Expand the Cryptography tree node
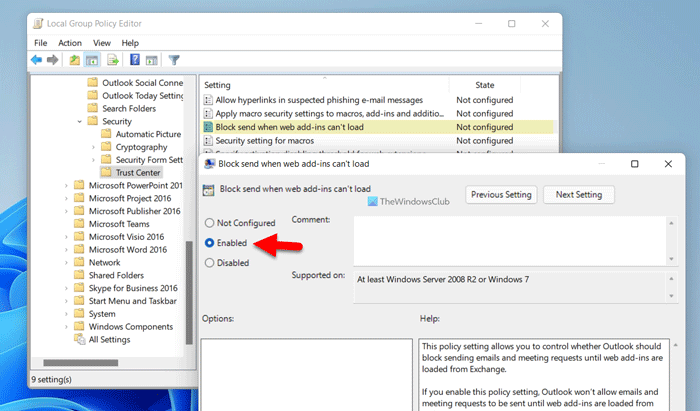Image resolution: width=700 pixels, height=411 pixels. pyautogui.click(x=93, y=147)
